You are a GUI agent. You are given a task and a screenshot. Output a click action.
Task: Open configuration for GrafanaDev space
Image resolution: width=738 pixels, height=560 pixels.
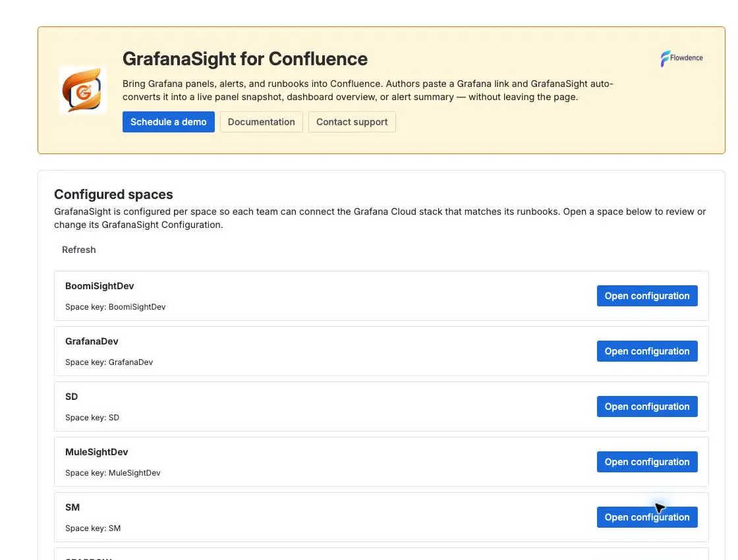(x=647, y=351)
